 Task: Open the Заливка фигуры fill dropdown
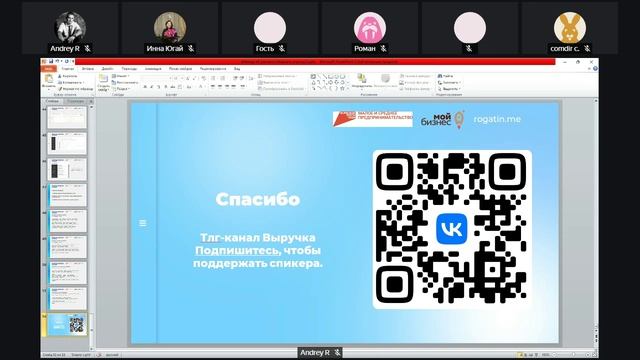click(415, 76)
